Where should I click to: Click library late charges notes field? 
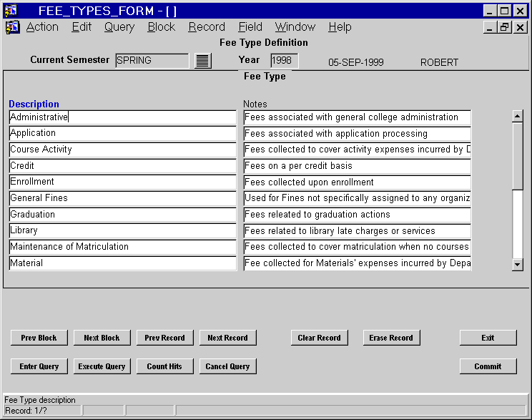358,230
